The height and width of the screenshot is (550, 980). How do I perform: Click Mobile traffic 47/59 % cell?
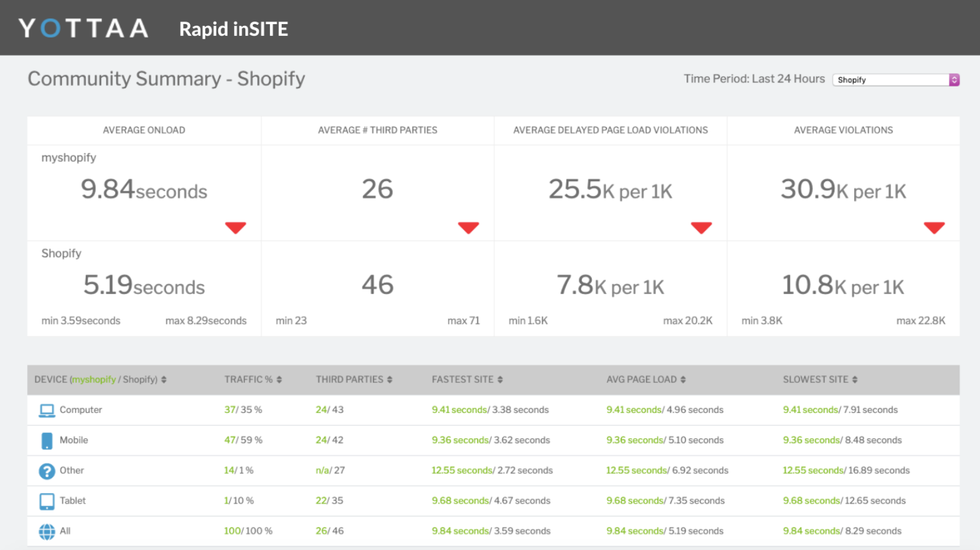pos(243,440)
